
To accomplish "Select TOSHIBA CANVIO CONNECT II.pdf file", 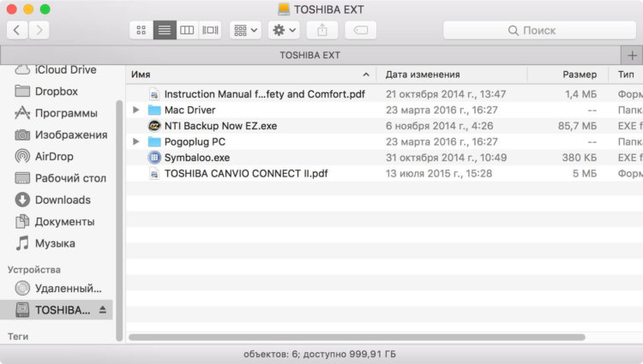I will [x=246, y=174].
